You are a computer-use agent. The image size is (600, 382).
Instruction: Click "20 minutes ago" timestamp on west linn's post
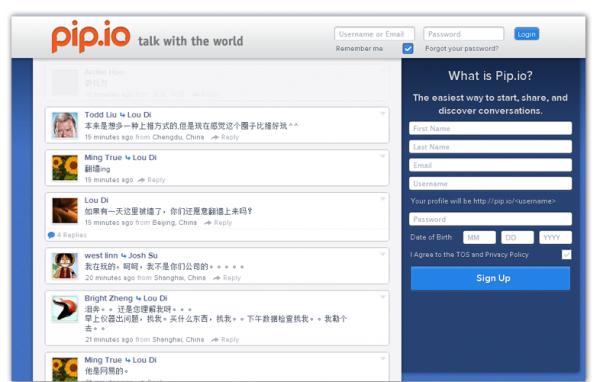[x=110, y=278]
